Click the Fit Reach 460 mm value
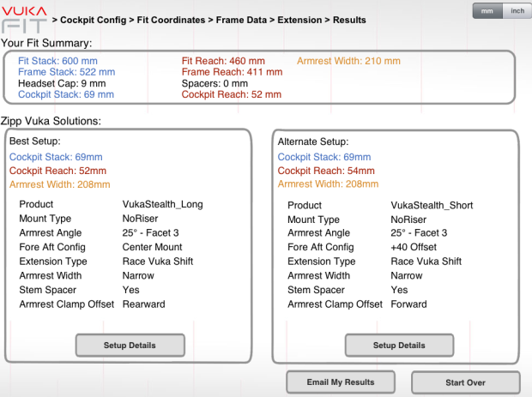 [223, 61]
